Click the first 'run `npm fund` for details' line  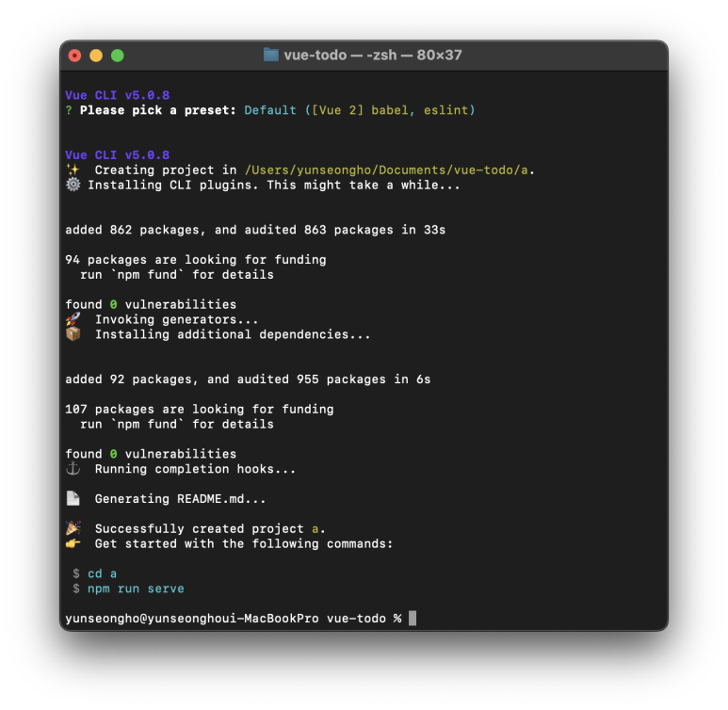point(177,275)
